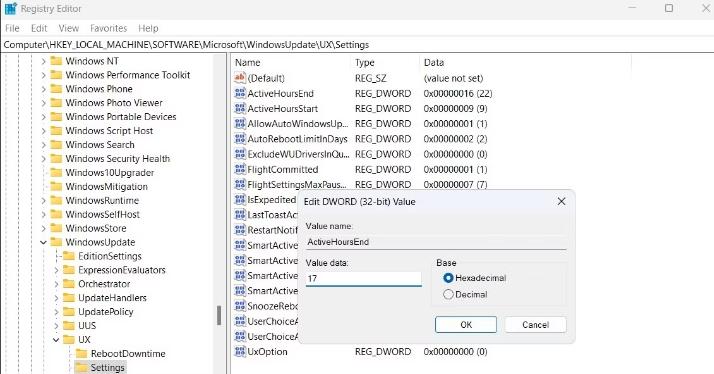Click Cancel in Edit DWORD dialog

point(536,325)
